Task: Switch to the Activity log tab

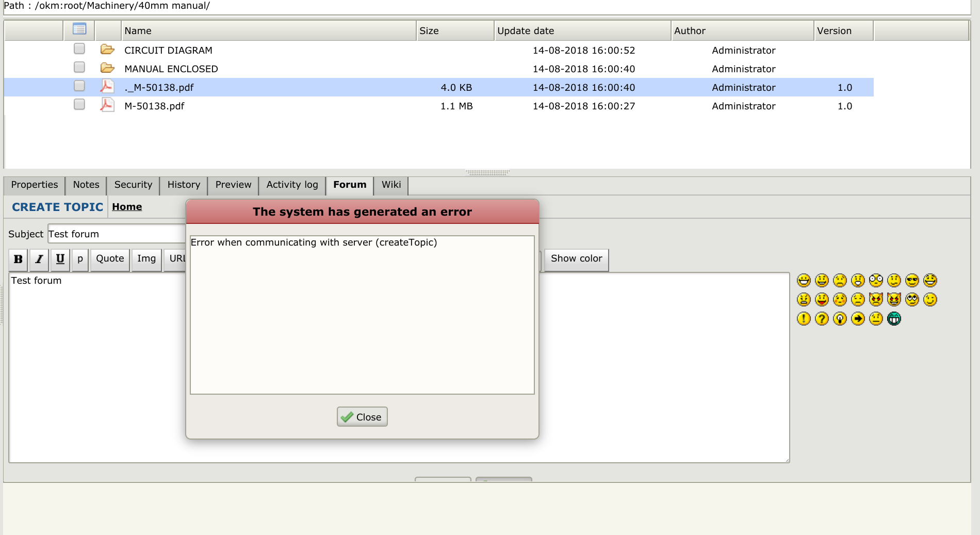Action: tap(292, 185)
